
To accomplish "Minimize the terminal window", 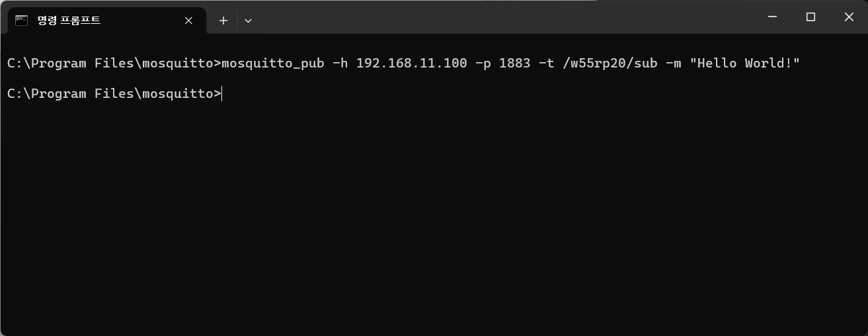I will click(772, 17).
